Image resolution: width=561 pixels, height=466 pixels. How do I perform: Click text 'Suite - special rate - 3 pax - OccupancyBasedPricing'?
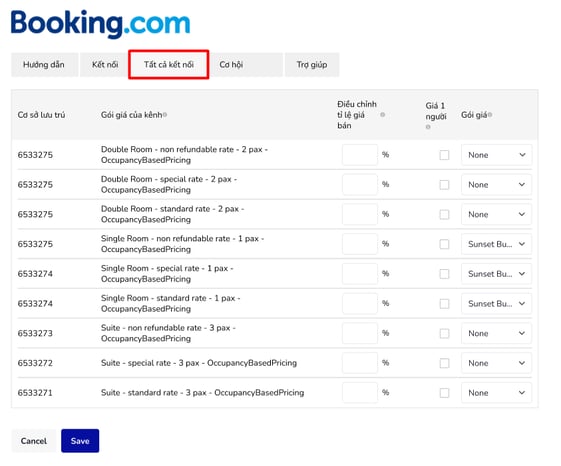[199, 363]
